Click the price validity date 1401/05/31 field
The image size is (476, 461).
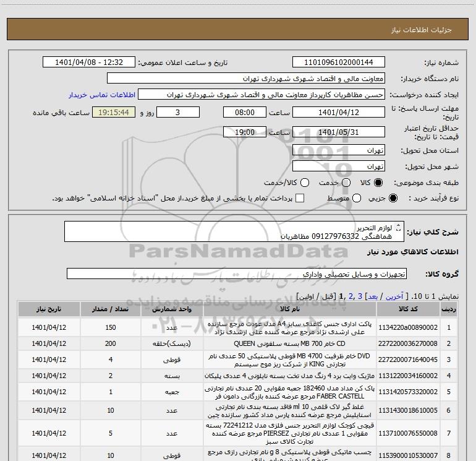click(x=339, y=132)
